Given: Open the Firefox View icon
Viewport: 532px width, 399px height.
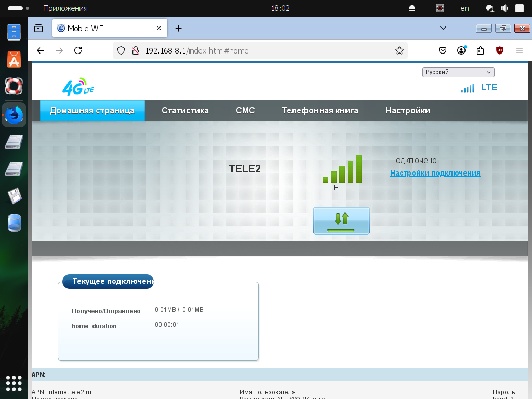Looking at the screenshot, I should 38,28.
